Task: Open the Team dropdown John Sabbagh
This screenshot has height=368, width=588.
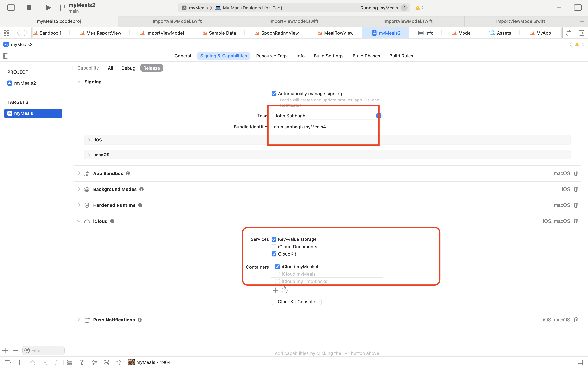Action: click(327, 116)
